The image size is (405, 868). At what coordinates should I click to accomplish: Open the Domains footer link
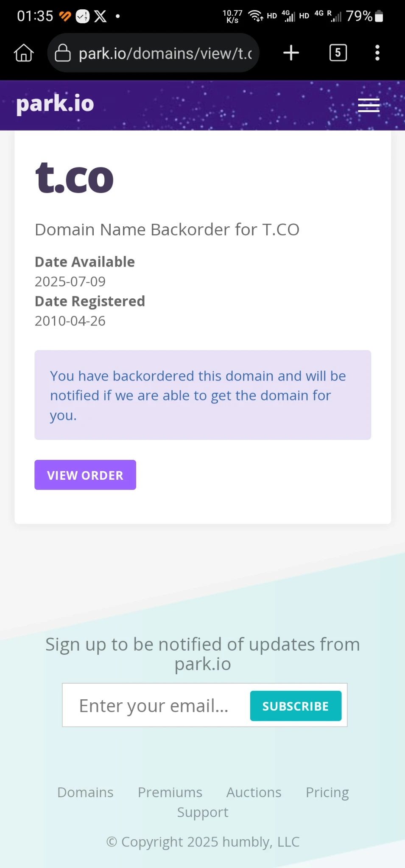pyautogui.click(x=85, y=793)
